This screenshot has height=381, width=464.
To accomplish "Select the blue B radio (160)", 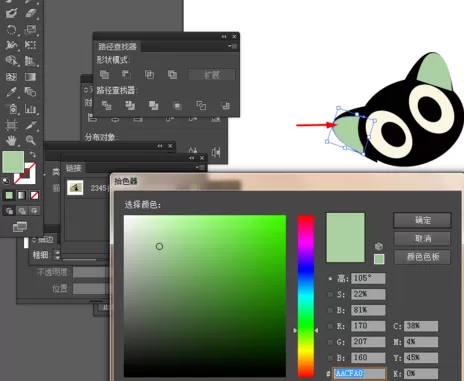I will click(x=330, y=358).
